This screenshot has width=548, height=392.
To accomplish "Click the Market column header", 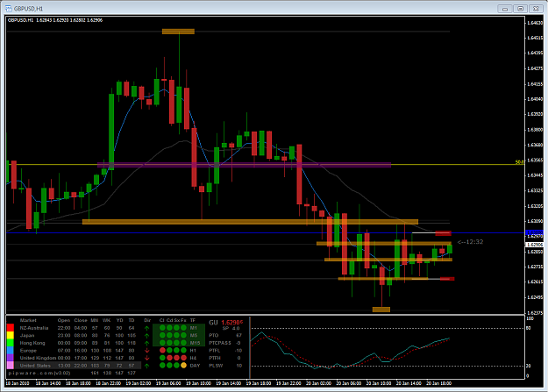I will [28, 320].
